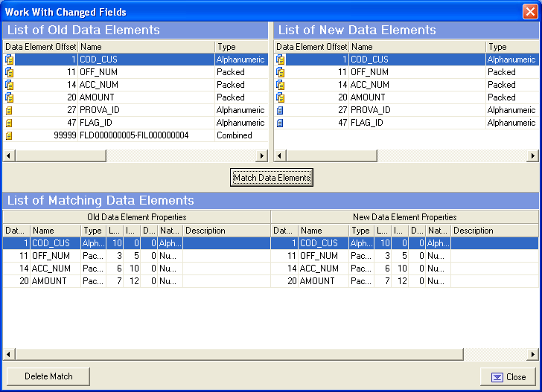Close the Work With Changed Fields window

tap(529, 11)
